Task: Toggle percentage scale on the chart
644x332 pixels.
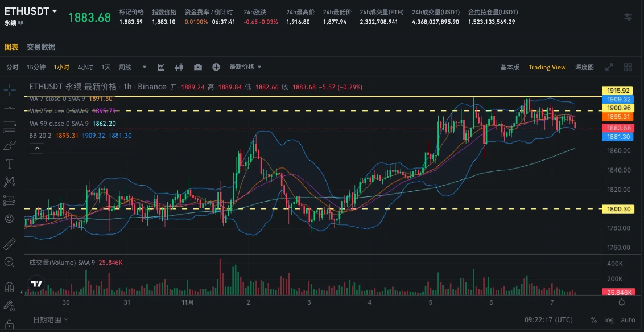Action: click(x=592, y=319)
